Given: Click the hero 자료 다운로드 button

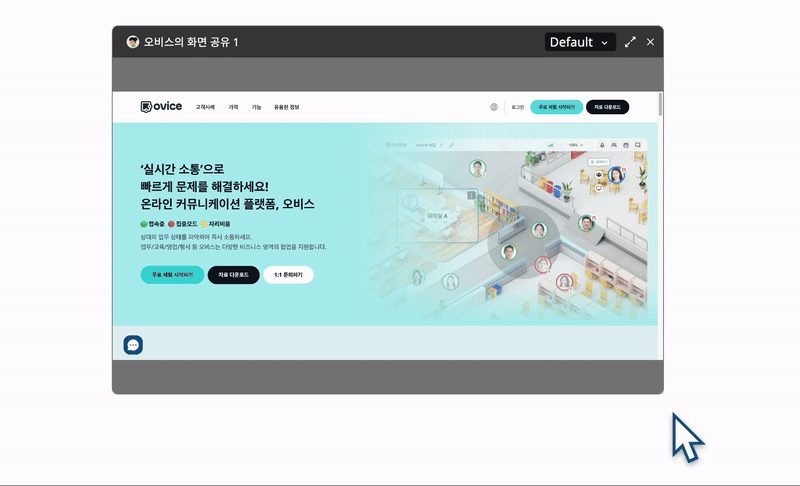Looking at the screenshot, I should (234, 275).
